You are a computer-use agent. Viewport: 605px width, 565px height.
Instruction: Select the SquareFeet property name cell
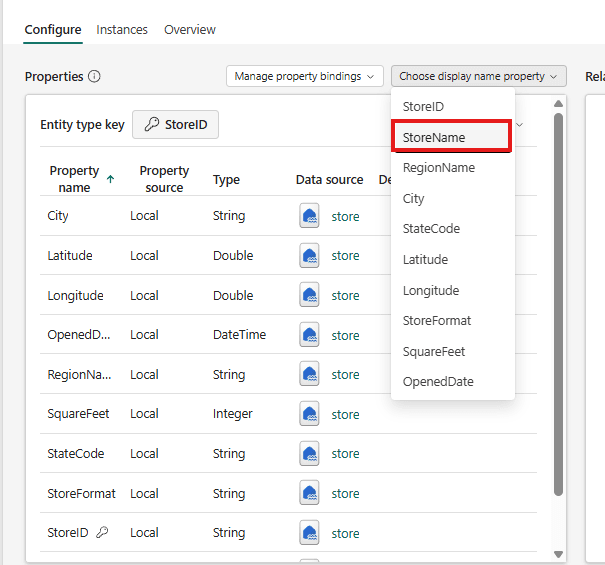78,414
